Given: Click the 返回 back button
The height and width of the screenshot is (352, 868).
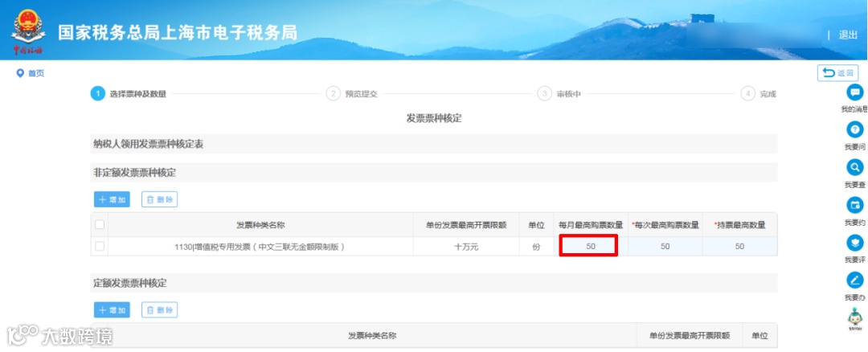Looking at the screenshot, I should [837, 73].
